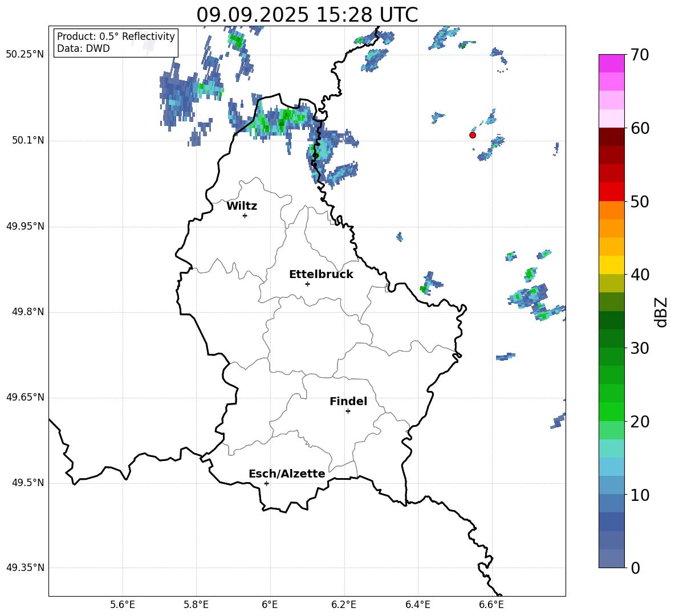Viewport: 675px width, 616px height.
Task: Click the yellow swatch just above 40
Action: (x=612, y=265)
